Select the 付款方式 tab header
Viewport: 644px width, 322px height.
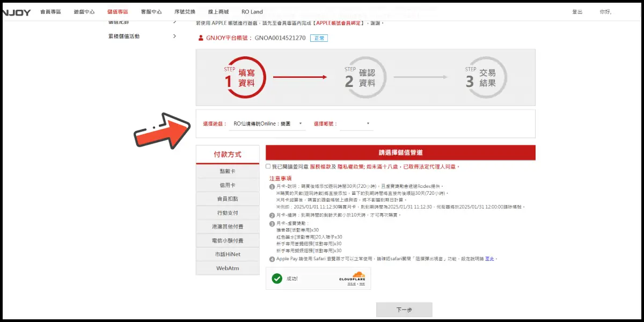tap(228, 155)
